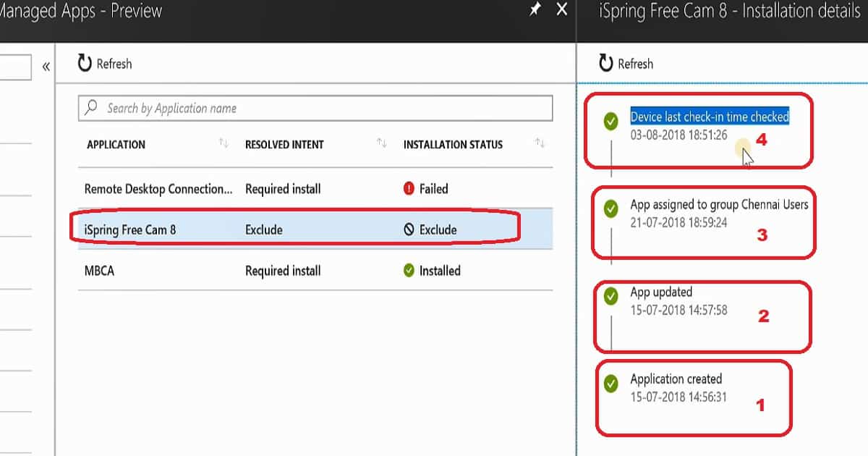Click the green Installed check icon
This screenshot has height=456, width=868.
(409, 271)
